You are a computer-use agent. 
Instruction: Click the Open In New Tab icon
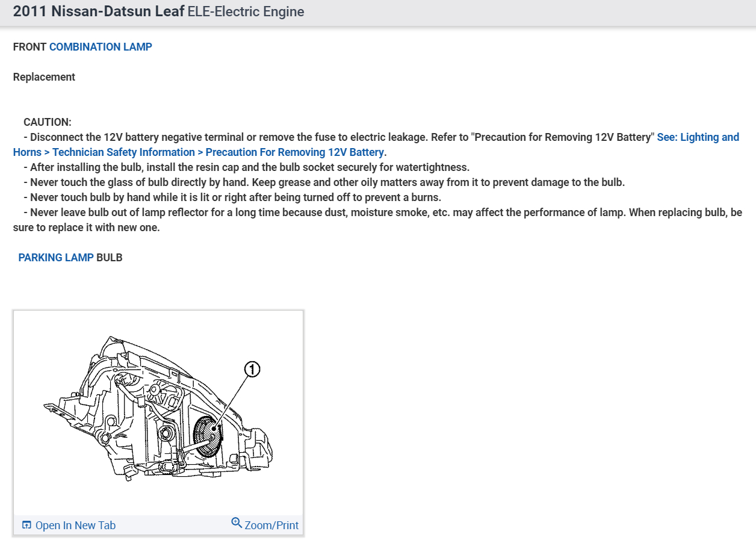[x=26, y=525]
